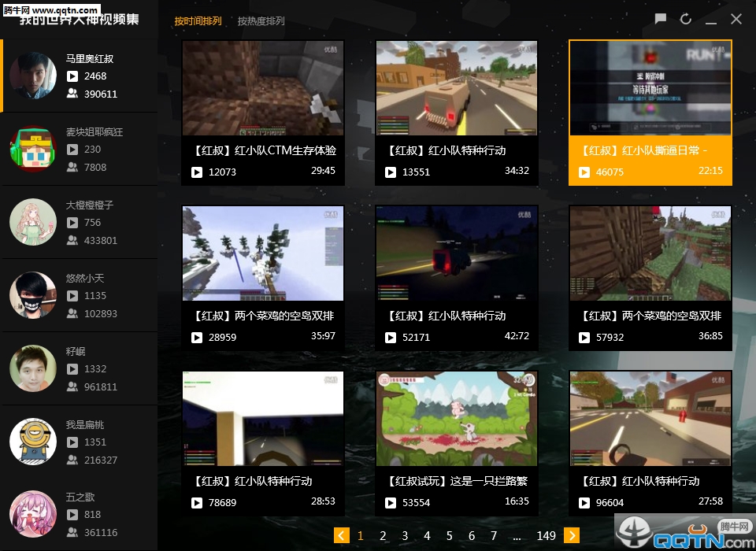Open 红小队特种行动 34:32 video thumbnail

tap(457, 88)
